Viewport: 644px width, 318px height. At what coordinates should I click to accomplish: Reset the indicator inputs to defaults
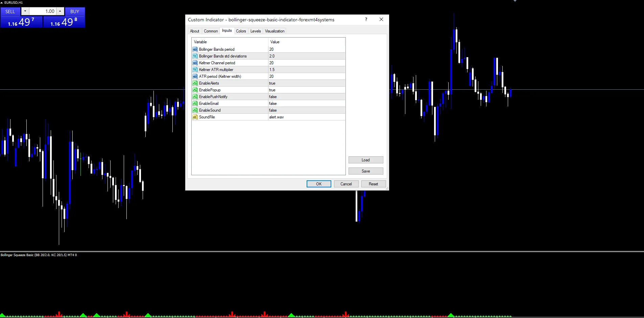tap(374, 184)
